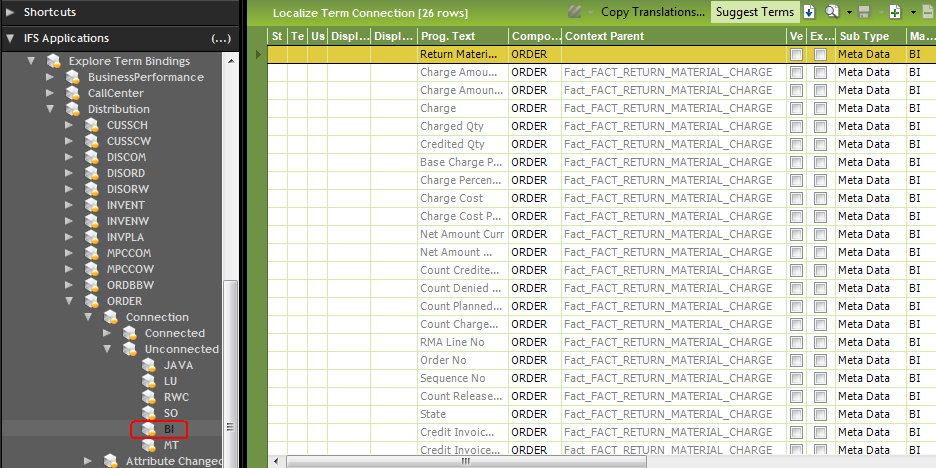Expand the BusinessPerformance tree node
This screenshot has height=468, width=936.
coord(50,77)
